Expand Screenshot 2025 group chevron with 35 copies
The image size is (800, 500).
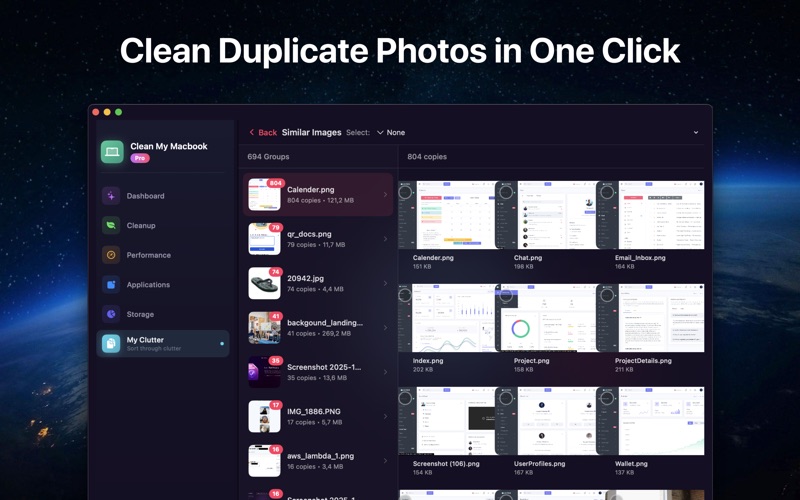[x=385, y=372]
